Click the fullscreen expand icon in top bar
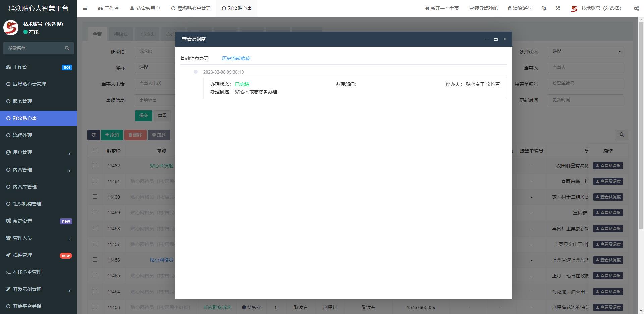This screenshot has height=314, width=644. (558, 8)
